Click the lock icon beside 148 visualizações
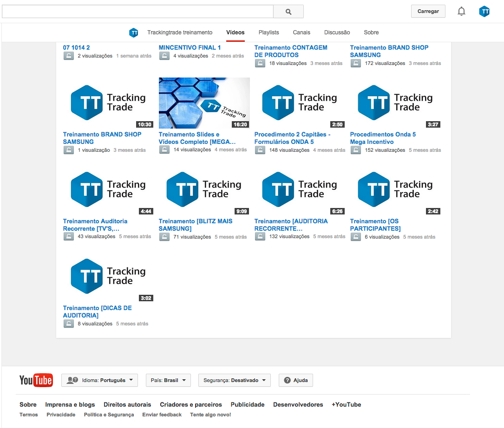Screen dimensions: 504x428 (260, 150)
